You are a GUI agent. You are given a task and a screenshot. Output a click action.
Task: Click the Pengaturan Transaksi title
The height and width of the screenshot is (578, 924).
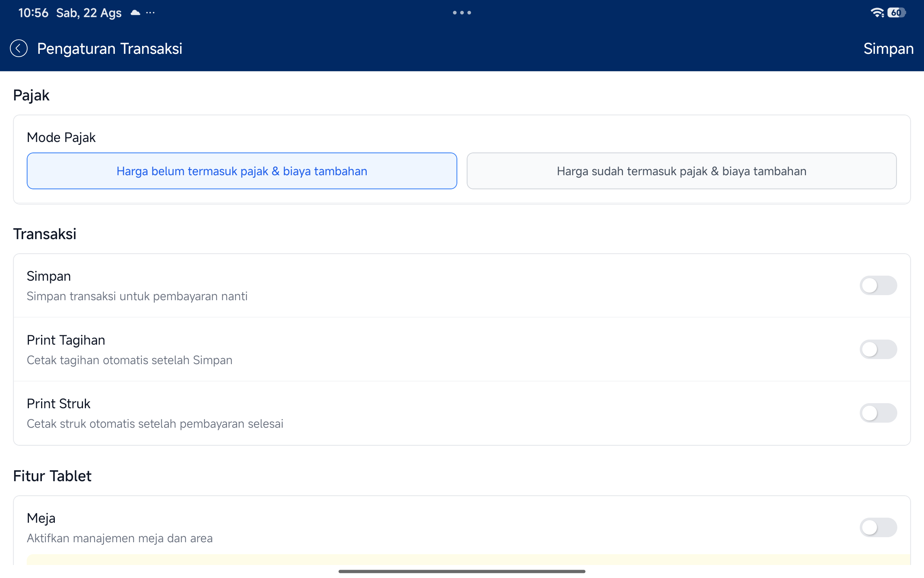point(110,48)
